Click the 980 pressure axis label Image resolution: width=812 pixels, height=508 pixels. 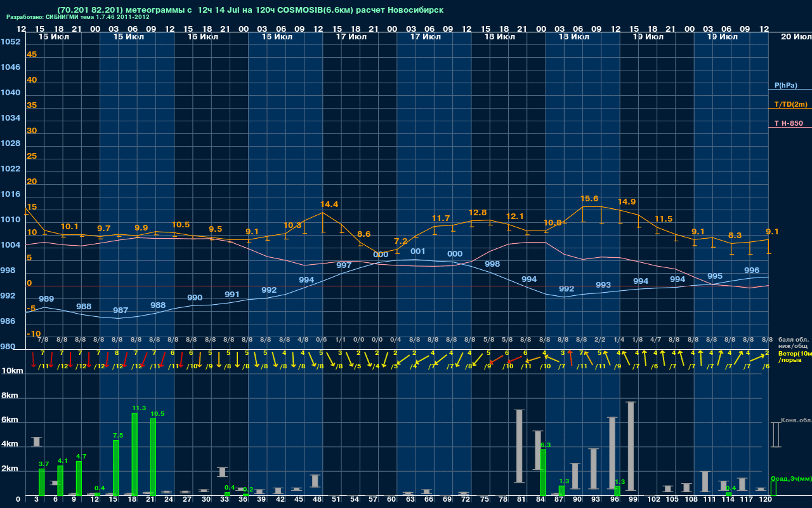tap(8, 347)
